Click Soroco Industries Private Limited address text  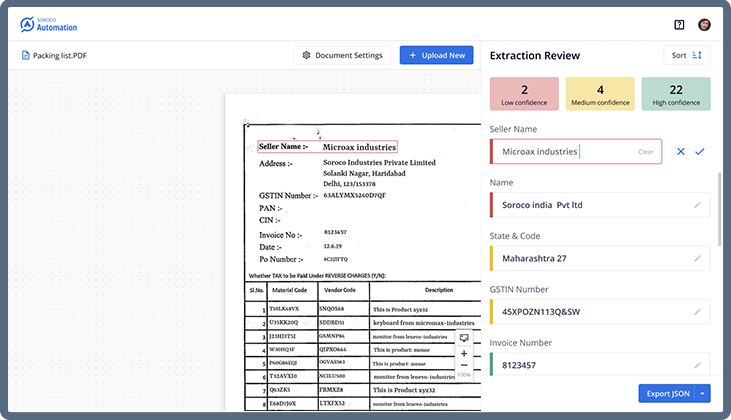point(379,162)
